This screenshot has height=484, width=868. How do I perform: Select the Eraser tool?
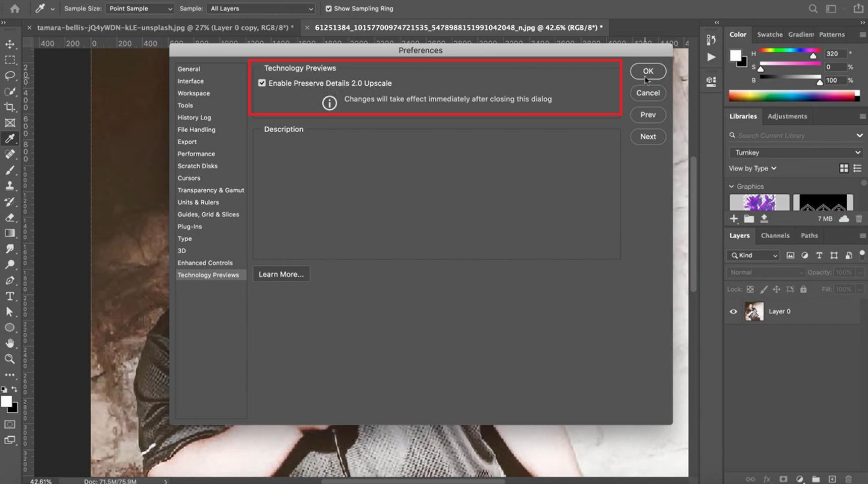point(10,218)
